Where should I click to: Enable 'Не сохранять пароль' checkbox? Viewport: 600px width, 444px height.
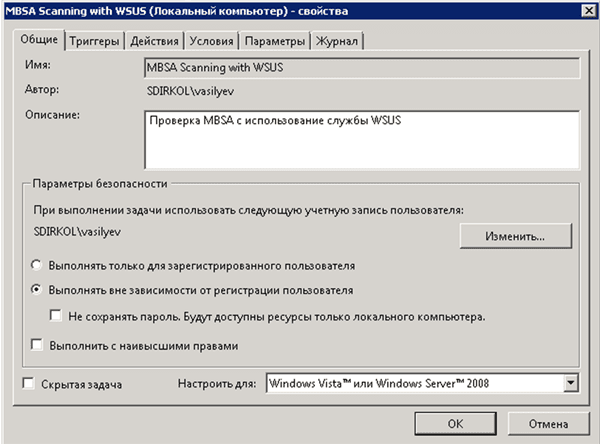click(58, 317)
